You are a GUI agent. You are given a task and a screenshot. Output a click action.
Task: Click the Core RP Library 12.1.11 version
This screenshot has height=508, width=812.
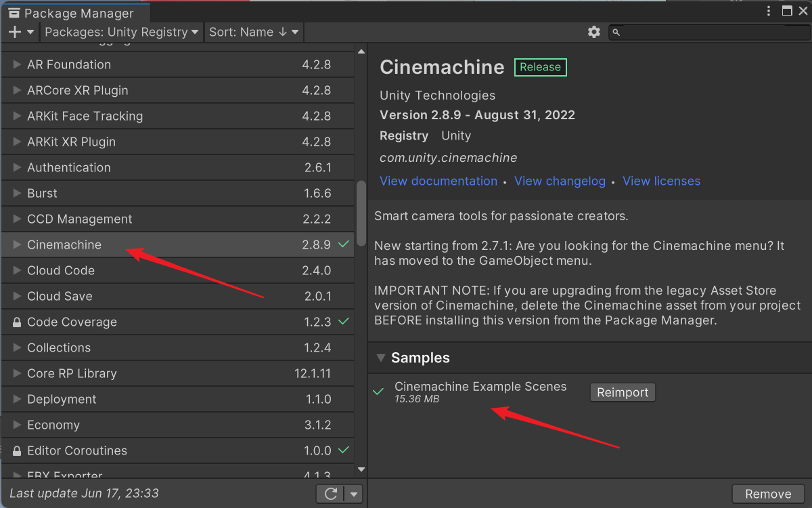[x=313, y=374]
